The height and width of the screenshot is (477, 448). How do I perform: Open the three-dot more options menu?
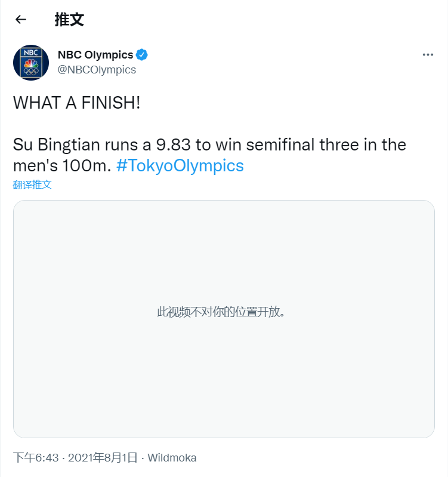[x=428, y=55]
